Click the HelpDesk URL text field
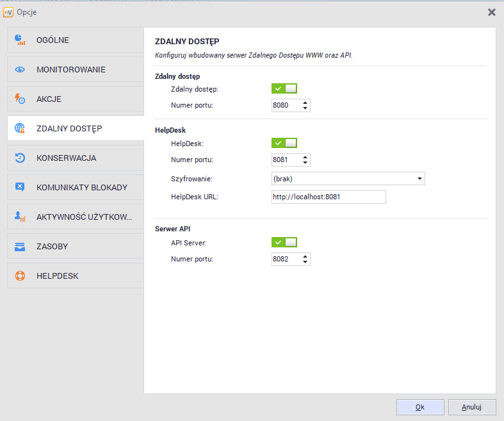 (x=329, y=197)
